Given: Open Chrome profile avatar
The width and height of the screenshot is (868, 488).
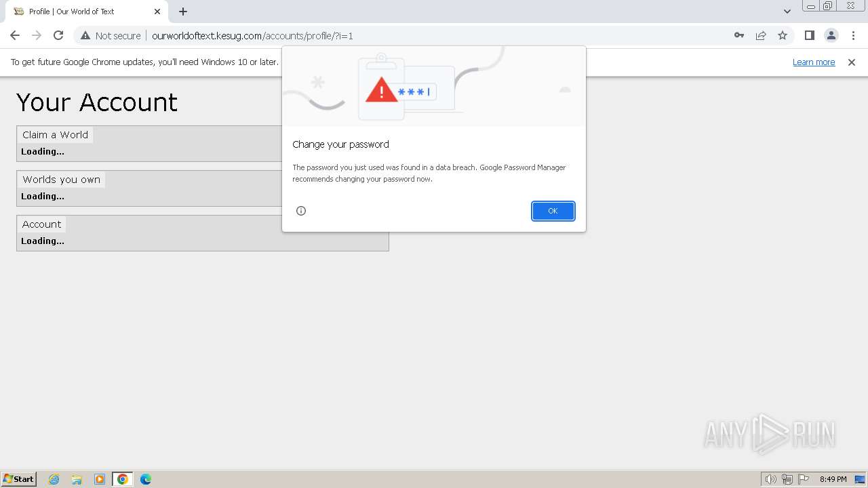Looking at the screenshot, I should pyautogui.click(x=831, y=35).
